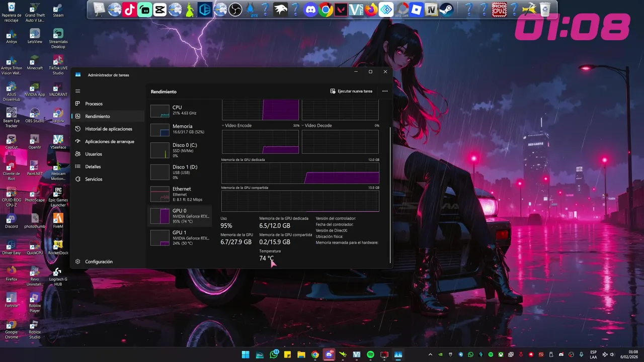Viewport: 644px width, 362px height.
Task: Select the Logitech G HUB desktop shortcut
Action: (58, 276)
